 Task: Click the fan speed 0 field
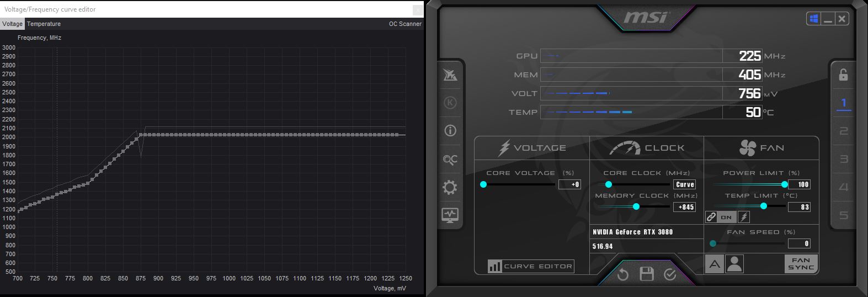(x=799, y=243)
